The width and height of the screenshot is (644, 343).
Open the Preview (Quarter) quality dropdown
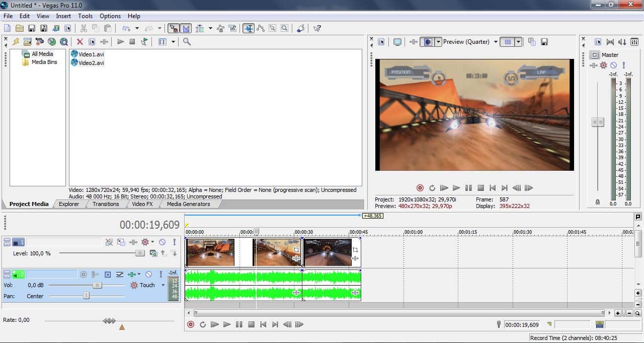[496, 42]
